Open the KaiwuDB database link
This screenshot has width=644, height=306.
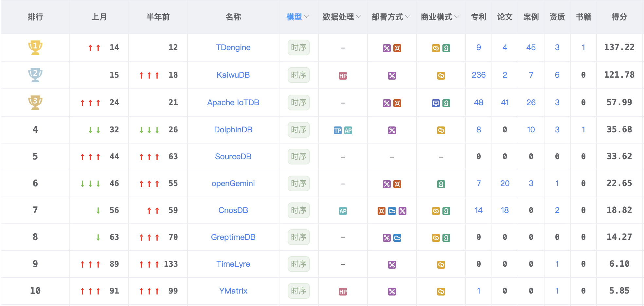pos(233,75)
